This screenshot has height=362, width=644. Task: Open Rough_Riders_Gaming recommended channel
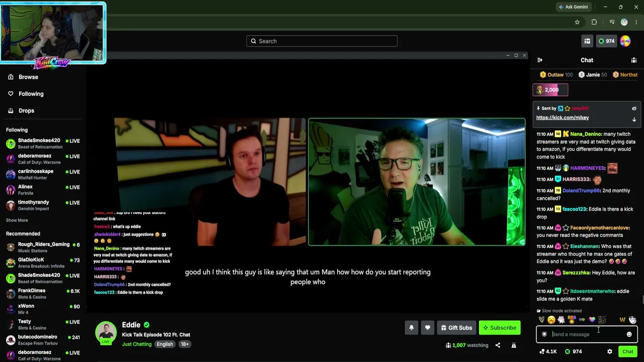coord(43,247)
